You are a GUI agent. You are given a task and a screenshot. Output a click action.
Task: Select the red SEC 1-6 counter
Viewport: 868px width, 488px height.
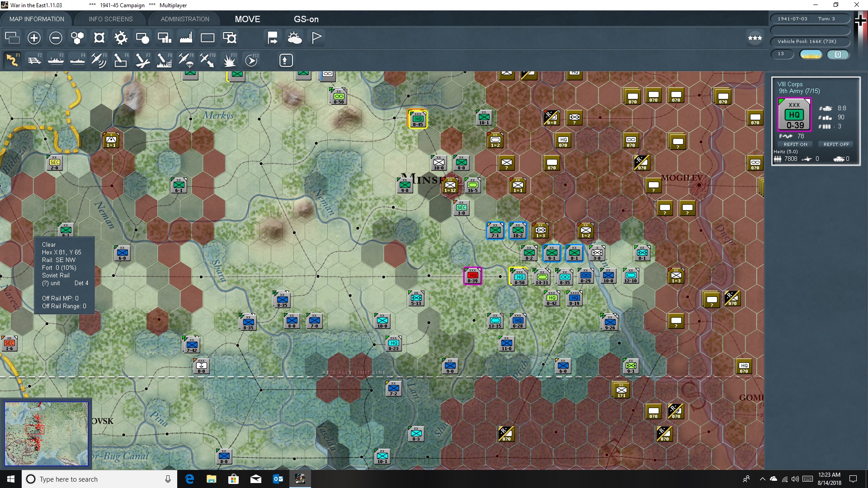[9, 343]
